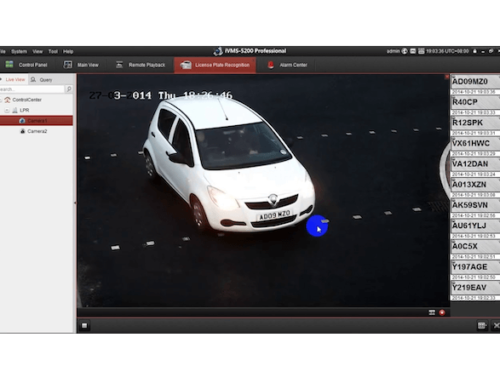This screenshot has height=383, width=500.
Task: Select plate entry Y219EAV
Action: pos(475,288)
